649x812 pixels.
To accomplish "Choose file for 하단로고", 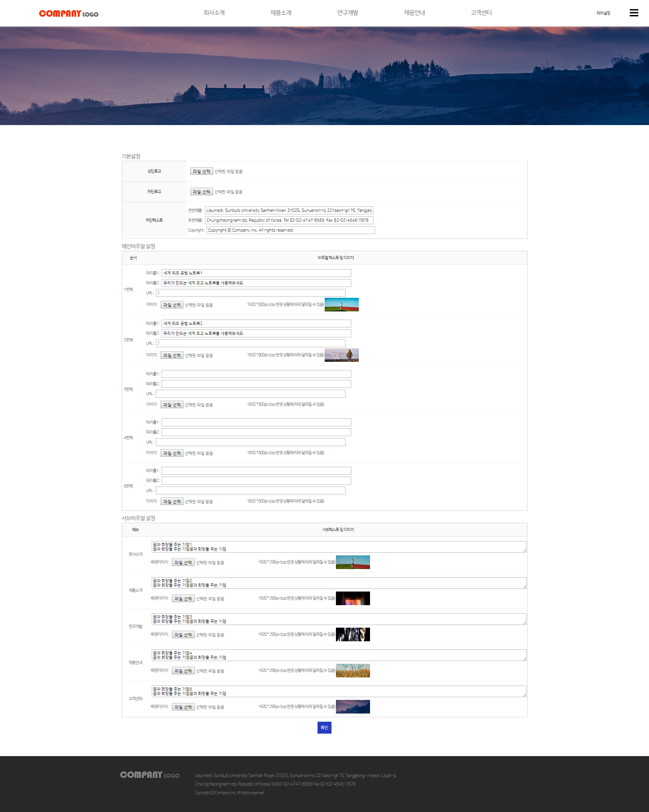I will click(x=201, y=192).
